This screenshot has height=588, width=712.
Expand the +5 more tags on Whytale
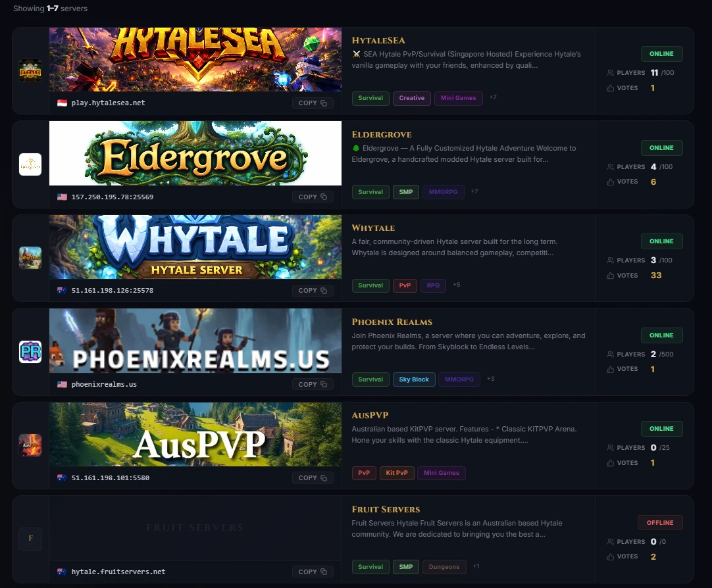click(x=457, y=285)
